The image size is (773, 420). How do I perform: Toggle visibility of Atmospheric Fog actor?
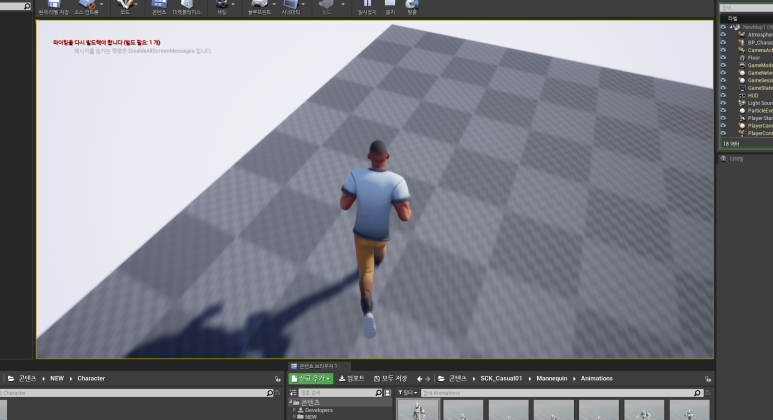(723, 35)
